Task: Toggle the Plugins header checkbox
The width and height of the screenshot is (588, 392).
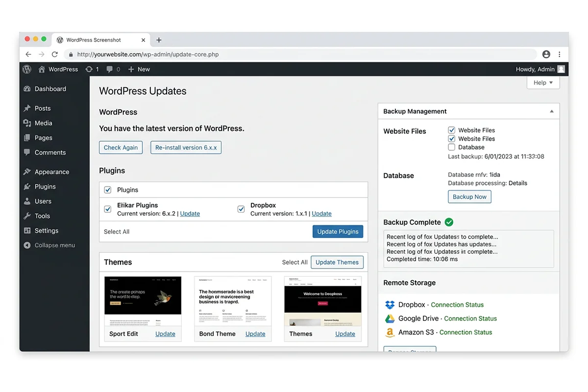Action: [108, 190]
